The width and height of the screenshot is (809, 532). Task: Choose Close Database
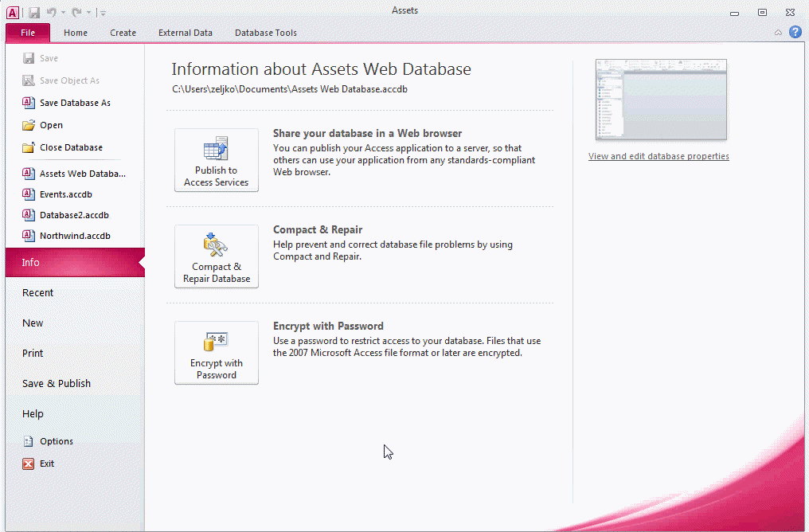tap(62, 147)
